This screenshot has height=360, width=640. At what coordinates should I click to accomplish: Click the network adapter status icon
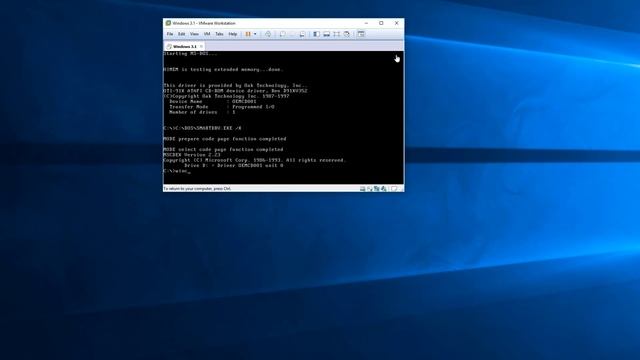[x=377, y=189]
